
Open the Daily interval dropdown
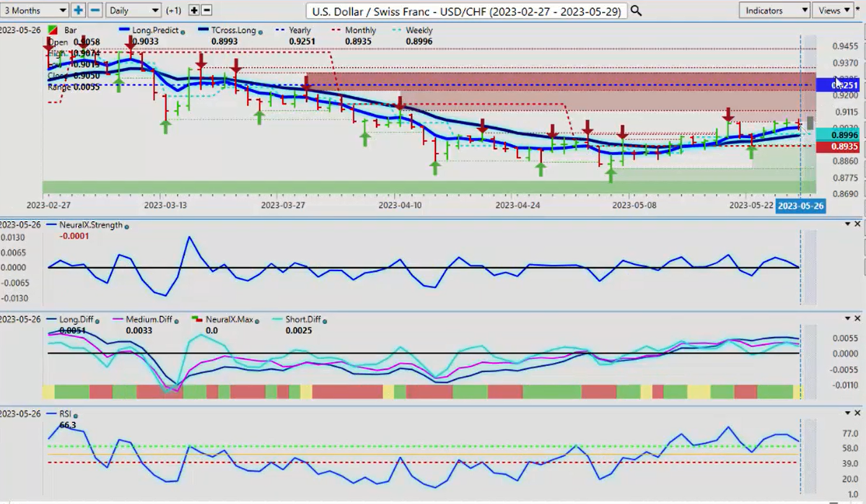[133, 11]
